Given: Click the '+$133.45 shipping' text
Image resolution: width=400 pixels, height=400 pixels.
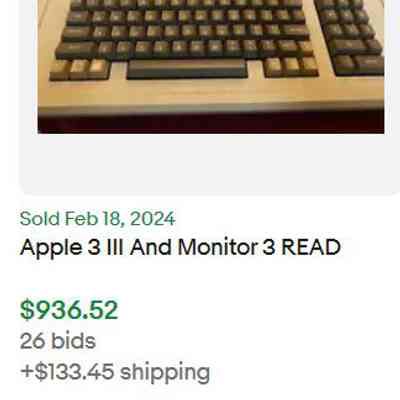Looking at the screenshot, I should [115, 372].
